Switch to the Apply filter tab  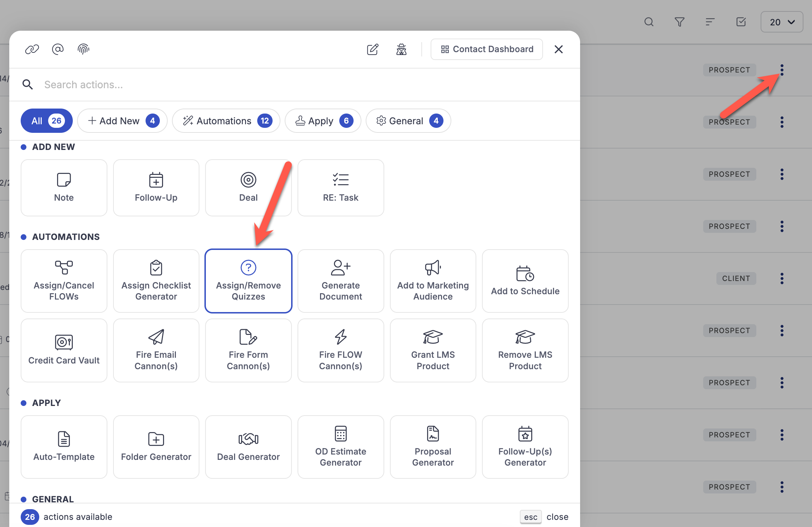click(323, 121)
